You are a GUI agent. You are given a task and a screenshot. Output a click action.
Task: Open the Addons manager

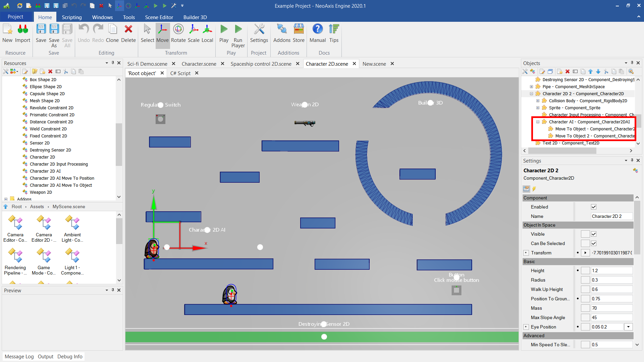282,34
